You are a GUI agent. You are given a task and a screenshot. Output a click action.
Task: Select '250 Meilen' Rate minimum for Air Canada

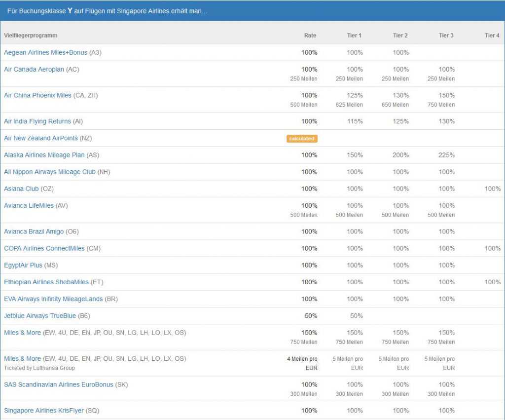tap(304, 78)
